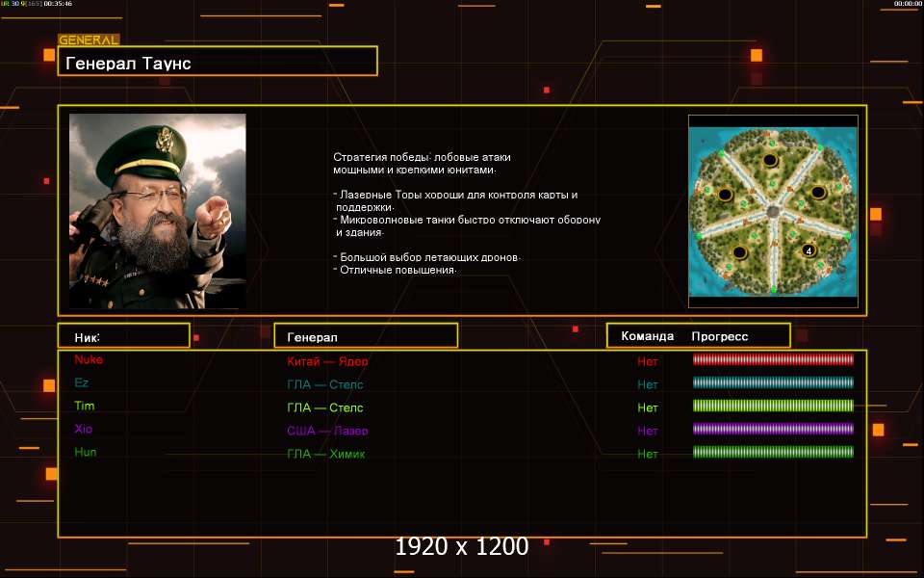Click the start position marker numbered 4
924x578 pixels.
(x=808, y=250)
